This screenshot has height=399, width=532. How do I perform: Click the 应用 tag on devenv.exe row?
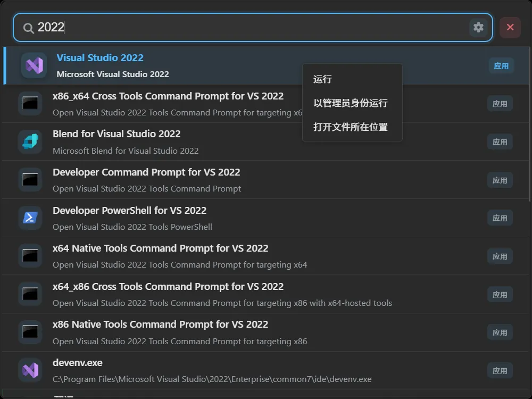pyautogui.click(x=500, y=370)
